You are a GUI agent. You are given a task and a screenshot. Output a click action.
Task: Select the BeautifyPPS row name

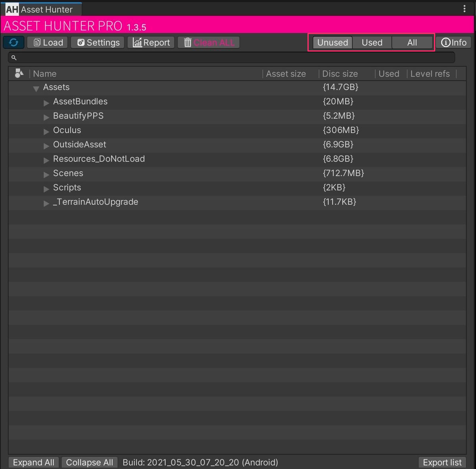pos(78,116)
